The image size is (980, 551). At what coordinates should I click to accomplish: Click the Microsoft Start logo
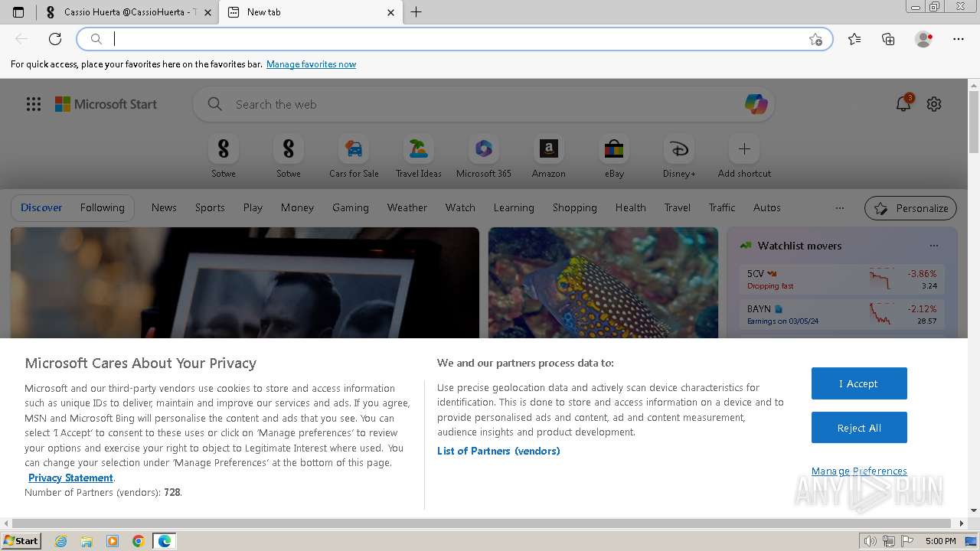pos(106,104)
